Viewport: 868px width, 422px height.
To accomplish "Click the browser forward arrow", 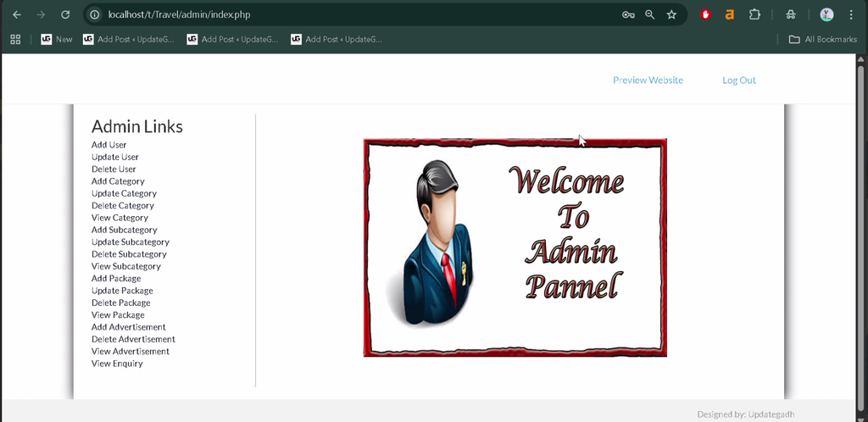I will coord(41,15).
